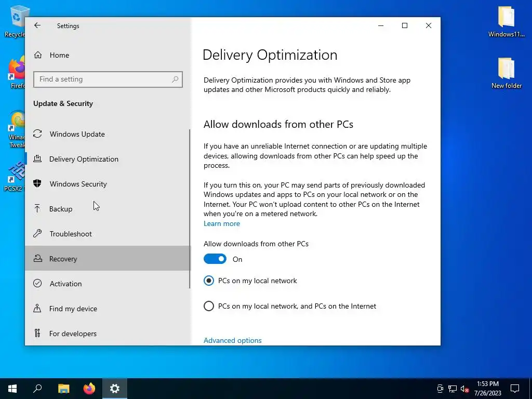
Task: Open the Recovery settings page
Action: (108, 259)
